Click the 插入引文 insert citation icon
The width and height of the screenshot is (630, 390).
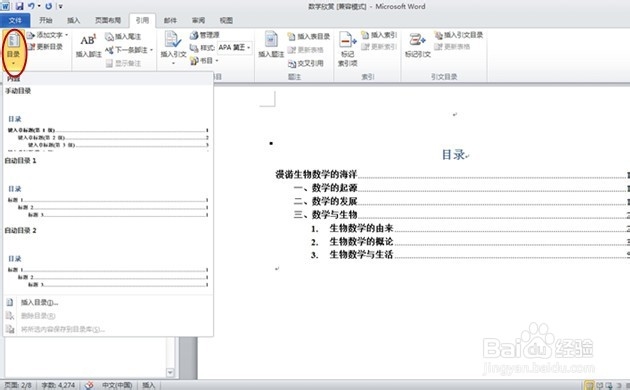[x=173, y=39]
